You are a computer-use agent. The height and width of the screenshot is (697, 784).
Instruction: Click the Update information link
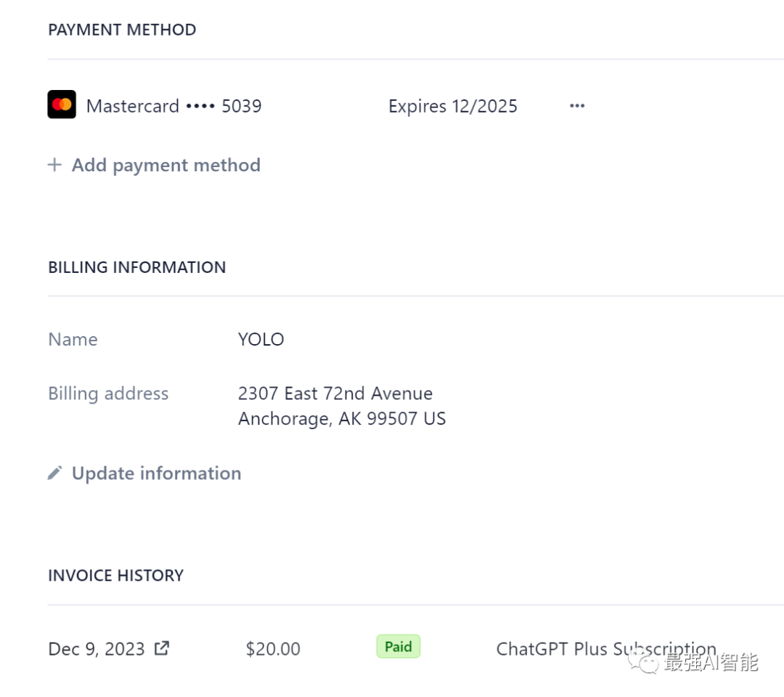[156, 473]
